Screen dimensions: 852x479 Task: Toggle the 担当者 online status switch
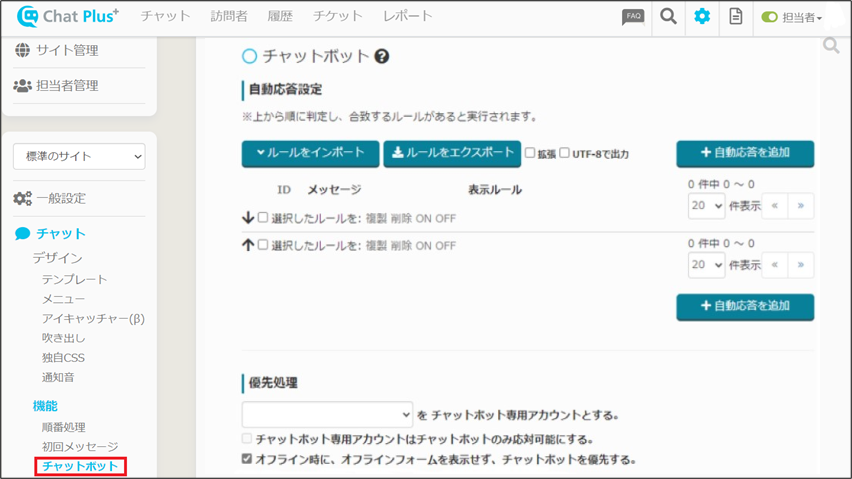[769, 18]
